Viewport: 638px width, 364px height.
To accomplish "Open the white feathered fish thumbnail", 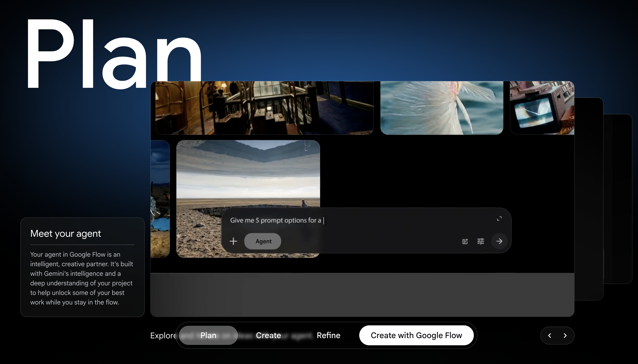I will (442, 108).
